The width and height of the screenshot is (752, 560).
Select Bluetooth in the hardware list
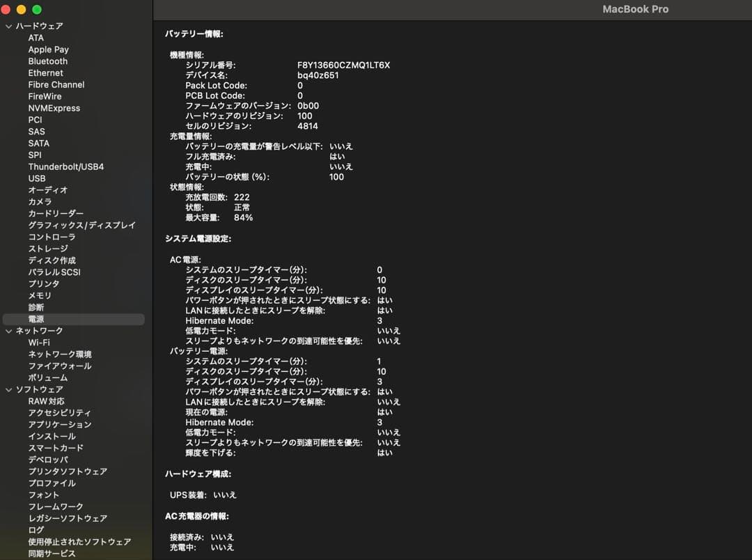(47, 61)
